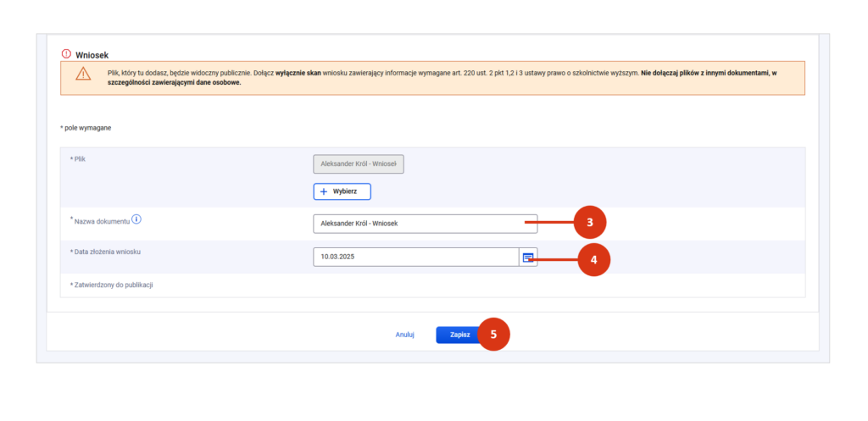This screenshot has width=868, height=421.
Task: Click the greyed-out selected file name box
Action: click(x=359, y=163)
